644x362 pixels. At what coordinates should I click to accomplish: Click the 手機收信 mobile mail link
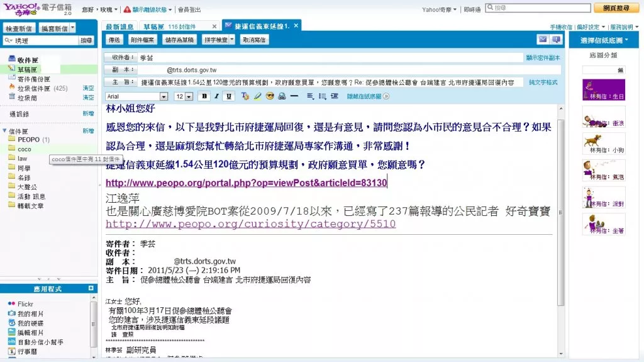[x=561, y=27]
